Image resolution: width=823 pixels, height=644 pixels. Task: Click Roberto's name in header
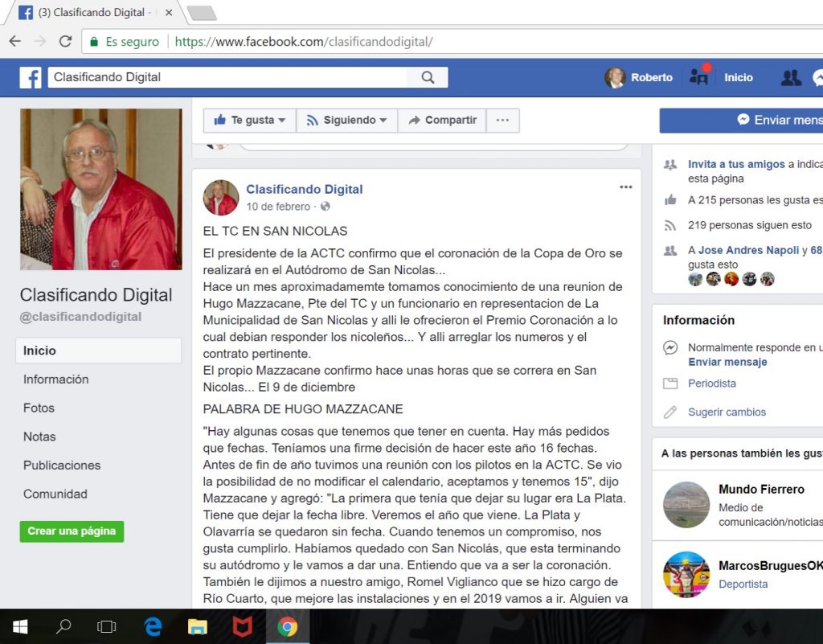point(651,78)
